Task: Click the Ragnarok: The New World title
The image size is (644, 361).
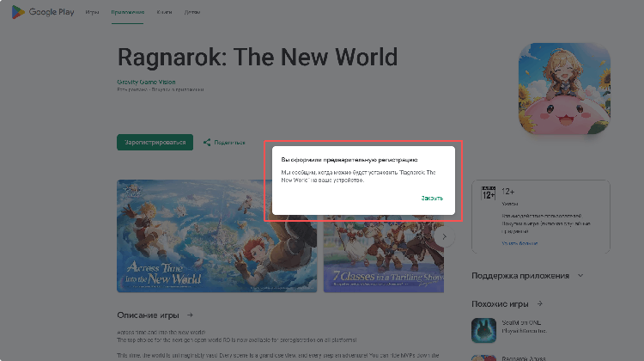Action: [258, 57]
